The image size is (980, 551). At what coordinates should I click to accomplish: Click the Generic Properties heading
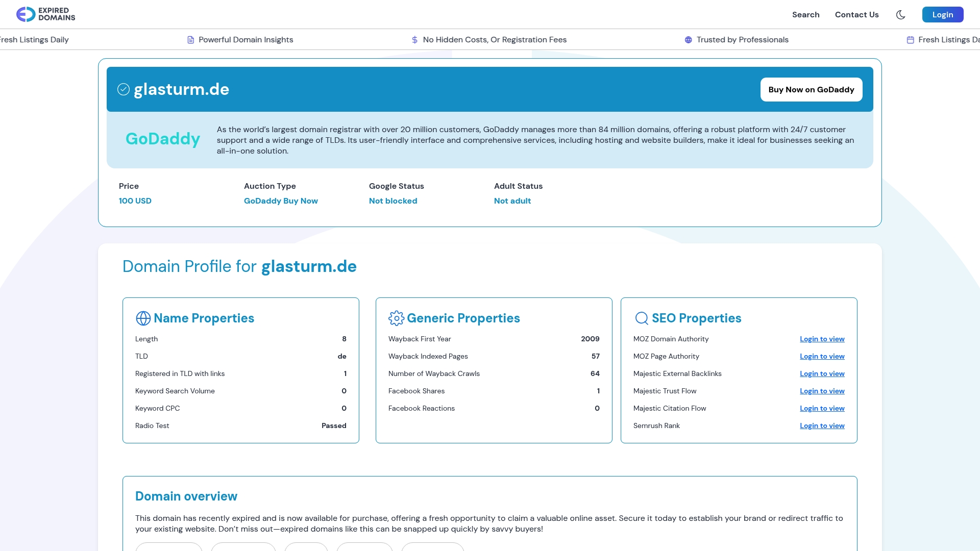coord(463,318)
